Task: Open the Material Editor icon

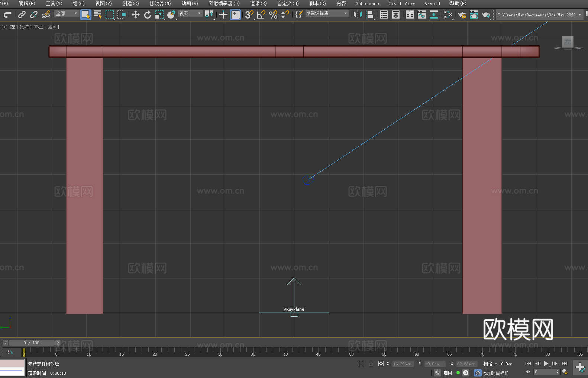Action: (448, 14)
